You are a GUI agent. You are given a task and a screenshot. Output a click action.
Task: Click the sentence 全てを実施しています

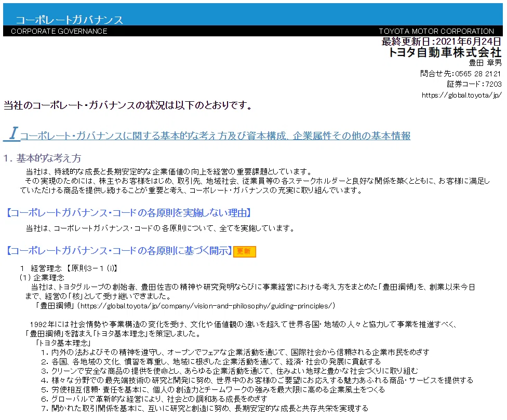(x=257, y=228)
